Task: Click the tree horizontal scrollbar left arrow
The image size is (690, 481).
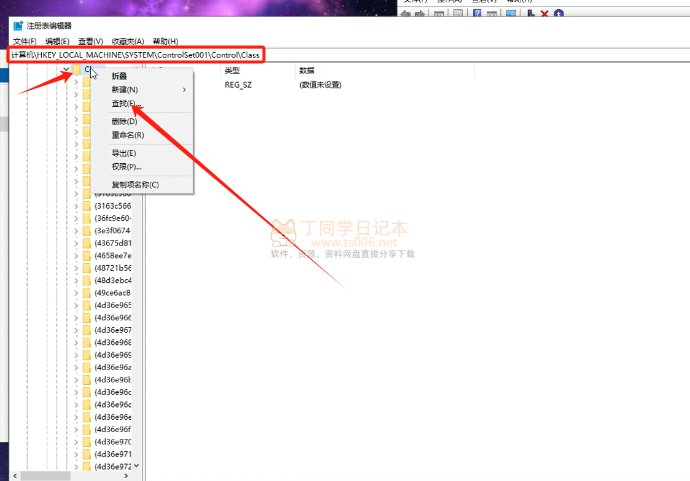Action: point(15,476)
